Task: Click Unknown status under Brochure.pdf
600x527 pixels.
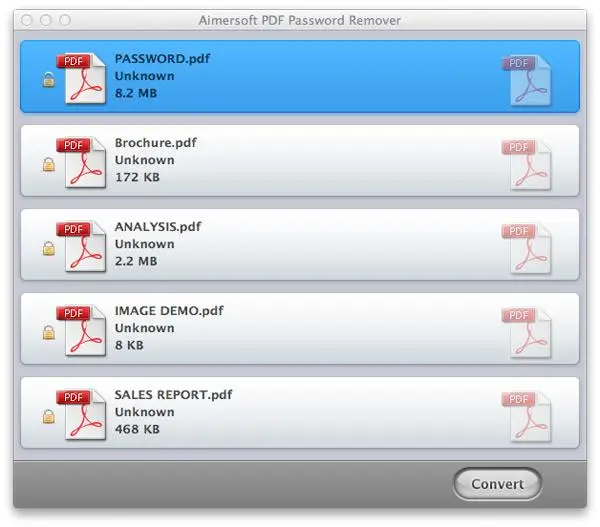Action: (145, 160)
